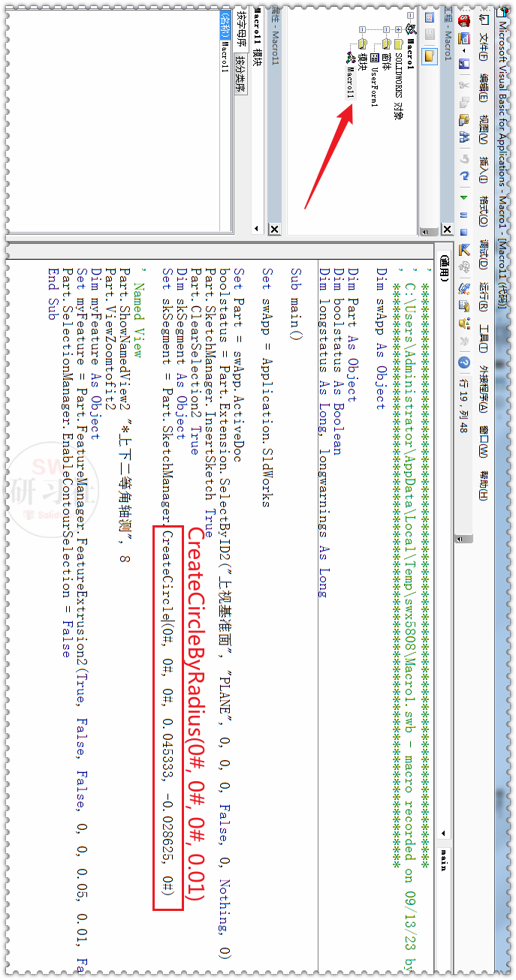The width and height of the screenshot is (516, 980).
Task: Open the 工具(T) menu
Action: (484, 338)
